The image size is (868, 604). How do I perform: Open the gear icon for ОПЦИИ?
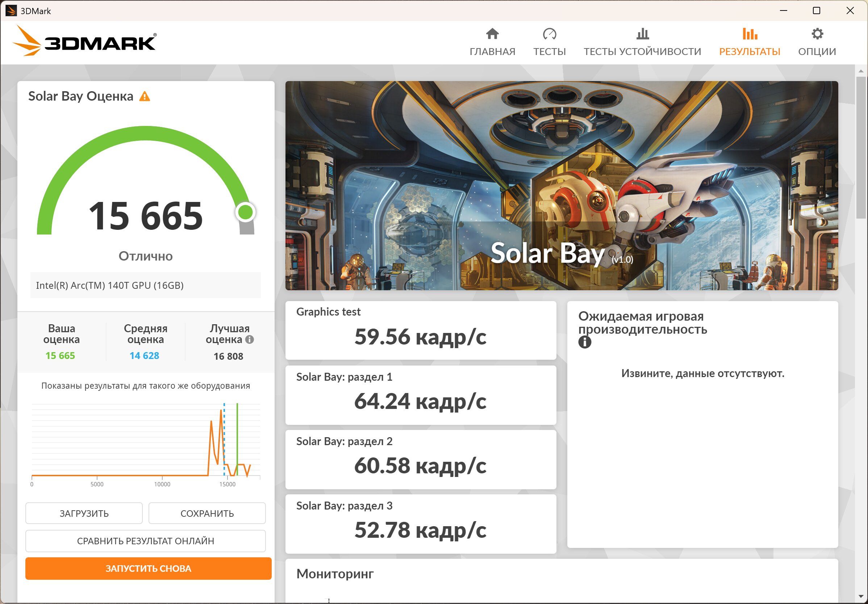(817, 34)
